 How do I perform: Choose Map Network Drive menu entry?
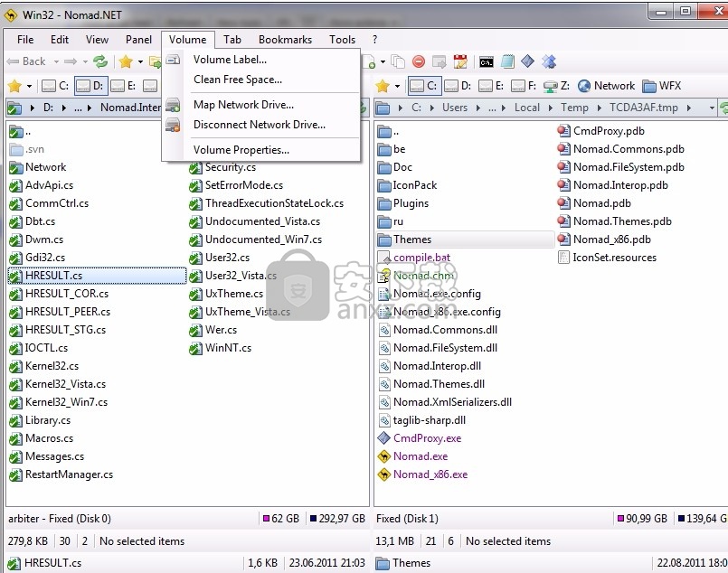[261, 105]
